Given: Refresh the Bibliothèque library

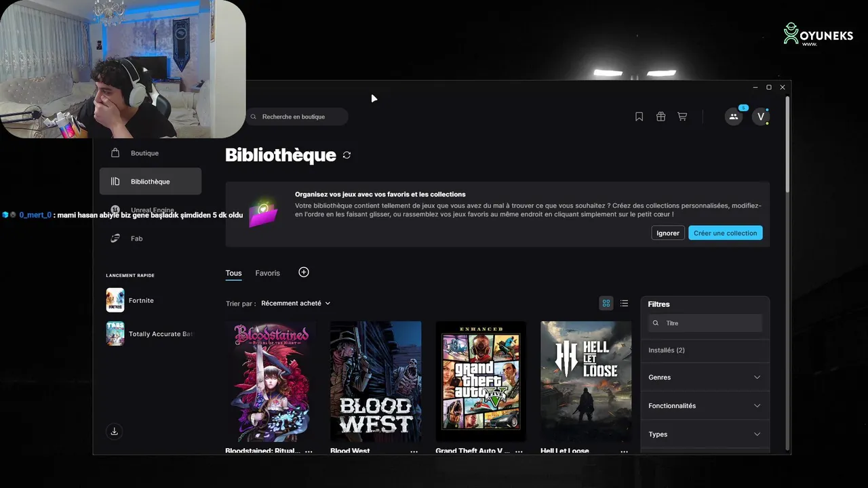Looking at the screenshot, I should (347, 155).
